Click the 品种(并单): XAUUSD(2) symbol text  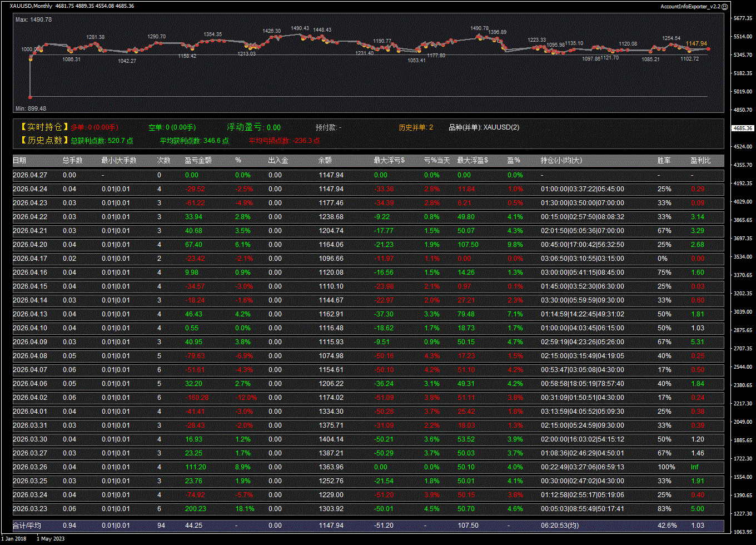[x=484, y=127]
